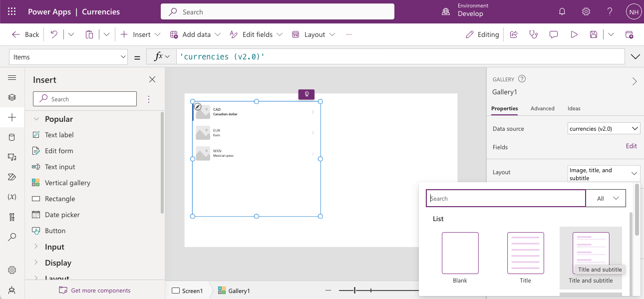This screenshot has height=299, width=644.
Task: Collapse the properties panel chevron
Action: (635, 81)
